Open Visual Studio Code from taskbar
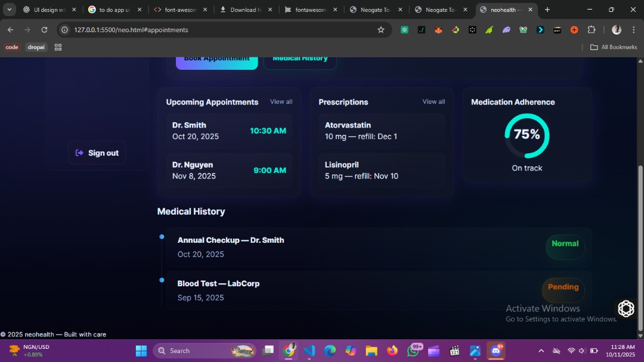 coord(309,351)
